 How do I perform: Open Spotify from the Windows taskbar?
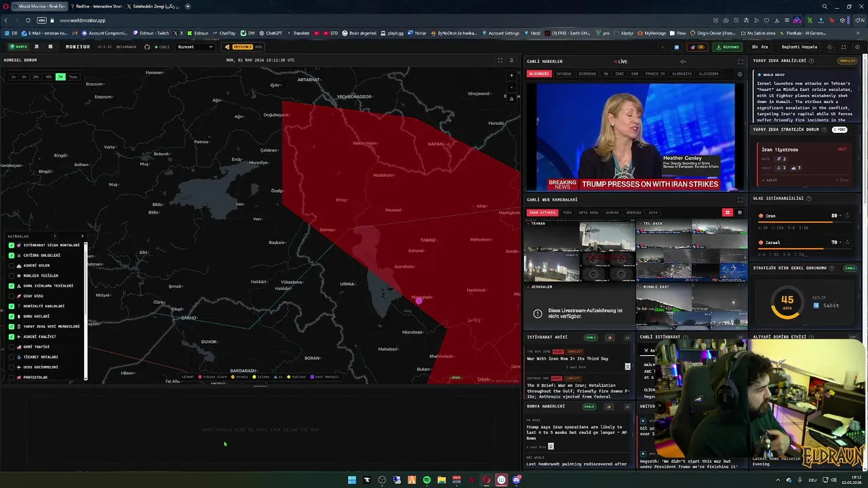pos(427,480)
